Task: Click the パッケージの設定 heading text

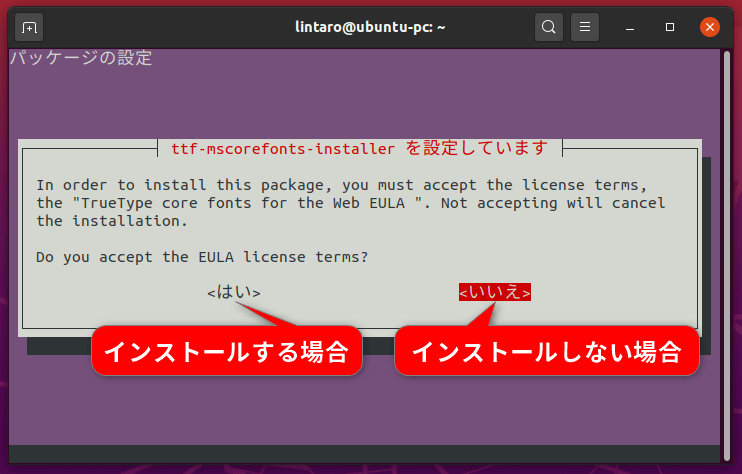Action: (x=81, y=58)
